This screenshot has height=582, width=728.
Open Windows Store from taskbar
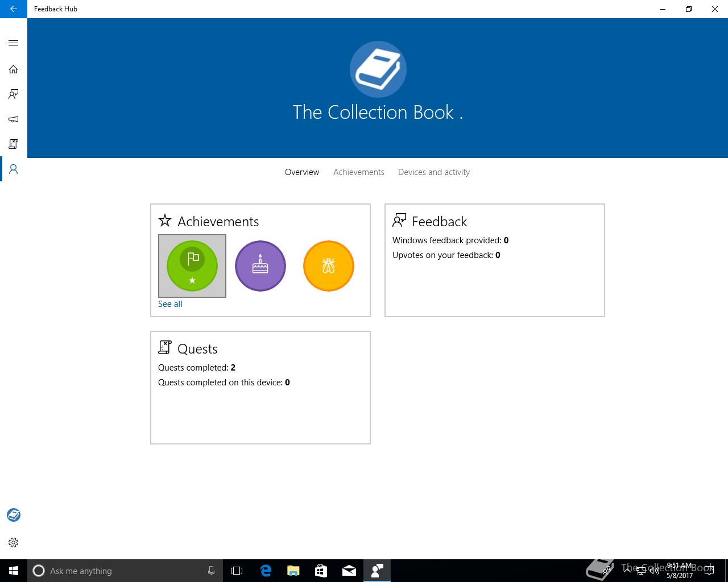321,571
